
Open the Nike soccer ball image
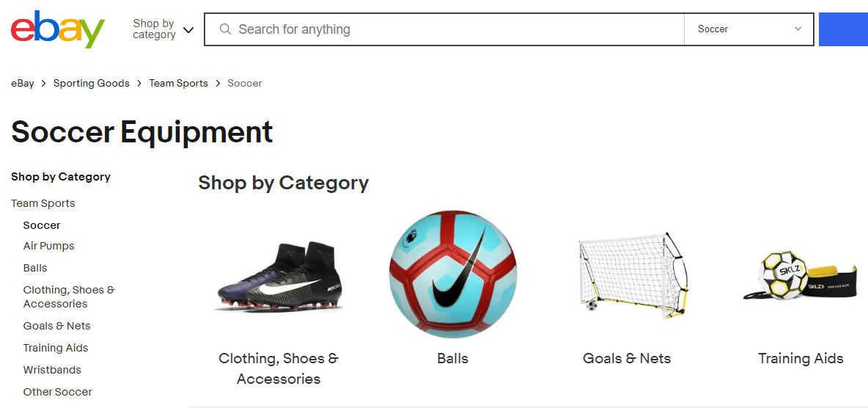[x=452, y=274]
